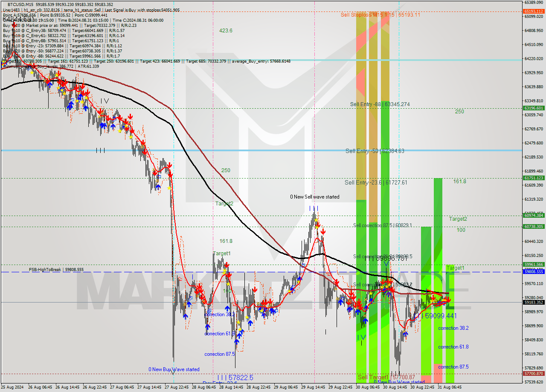
Task: Click the 'Entry -50: 56877.224' buy line
Action: [x=62, y=51]
